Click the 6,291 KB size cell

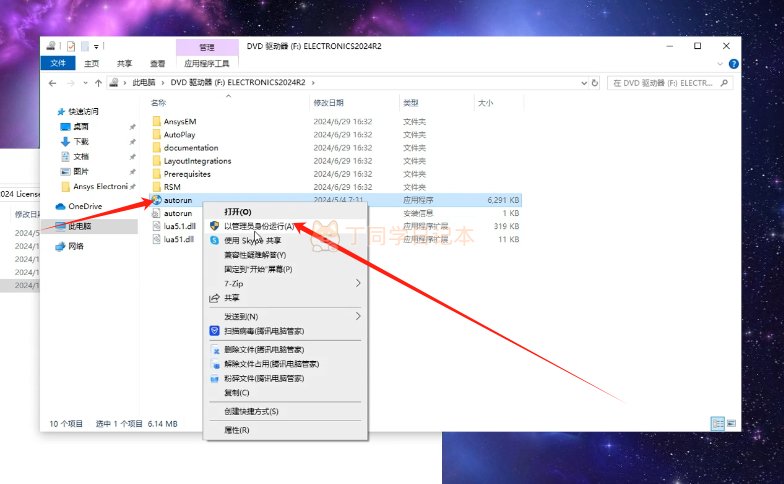click(x=503, y=200)
